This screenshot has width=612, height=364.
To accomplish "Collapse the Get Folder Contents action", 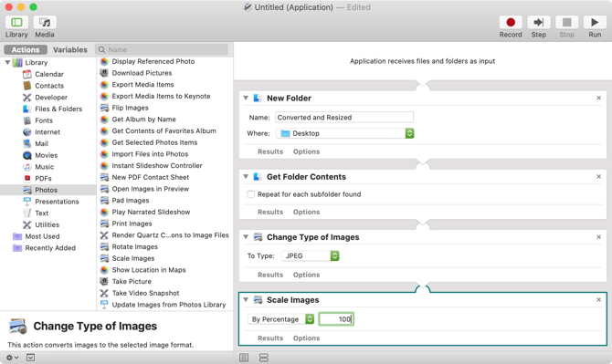I will point(246,177).
